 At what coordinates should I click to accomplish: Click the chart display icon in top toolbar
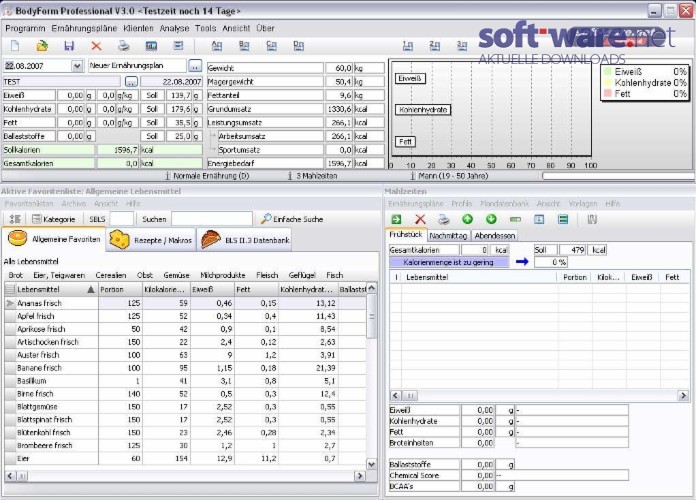point(151,45)
